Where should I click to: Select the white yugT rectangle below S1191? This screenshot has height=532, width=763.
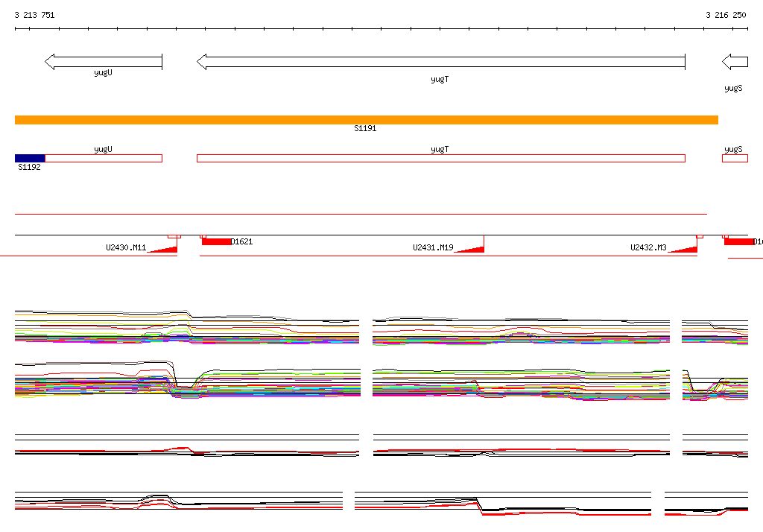pos(440,158)
